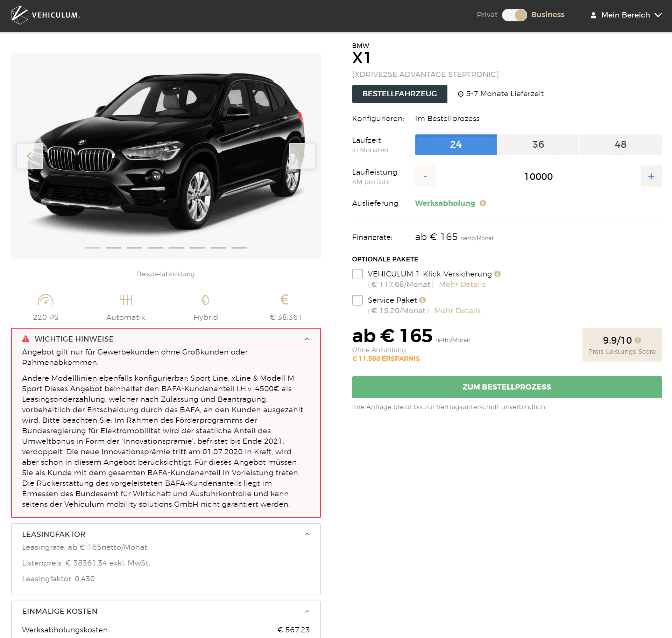Collapse the Leasingfaktor section
Image resolution: width=672 pixels, height=638 pixels.
pos(307,534)
